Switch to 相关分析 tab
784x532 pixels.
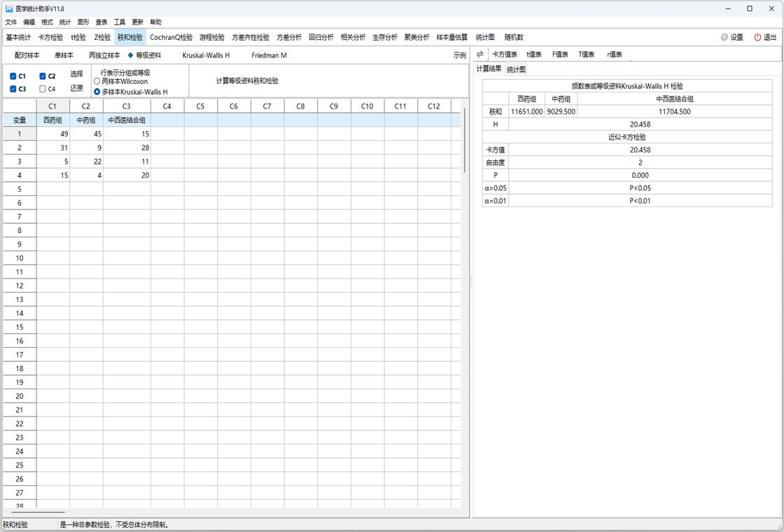[x=353, y=38]
